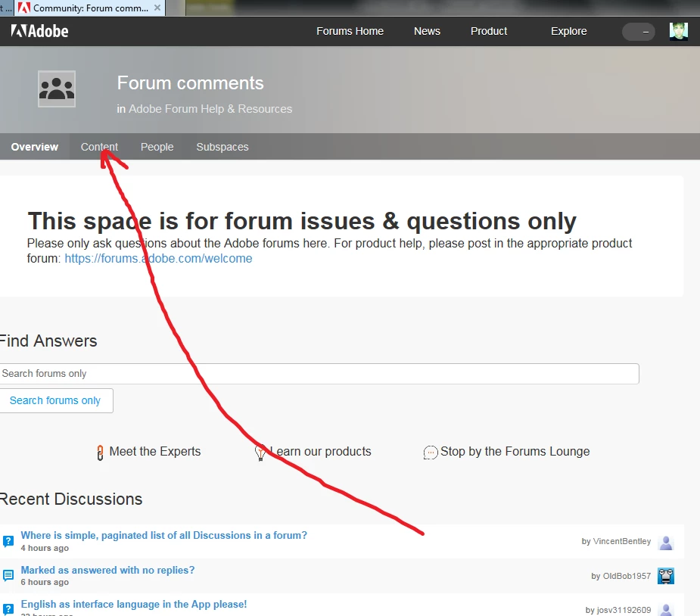
Task: Select the Community: Forum comments browser tab
Action: pos(91,8)
